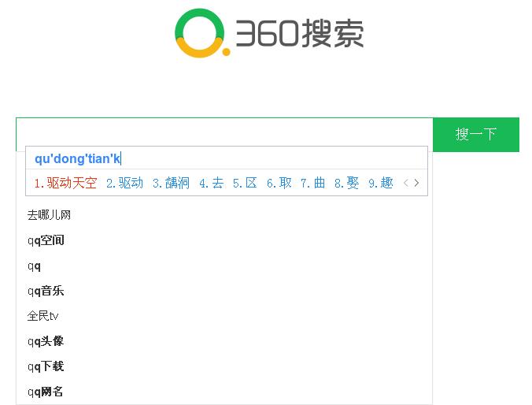Go to previous IME candidate page arrow
The image size is (532, 405).
pyautogui.click(x=406, y=183)
